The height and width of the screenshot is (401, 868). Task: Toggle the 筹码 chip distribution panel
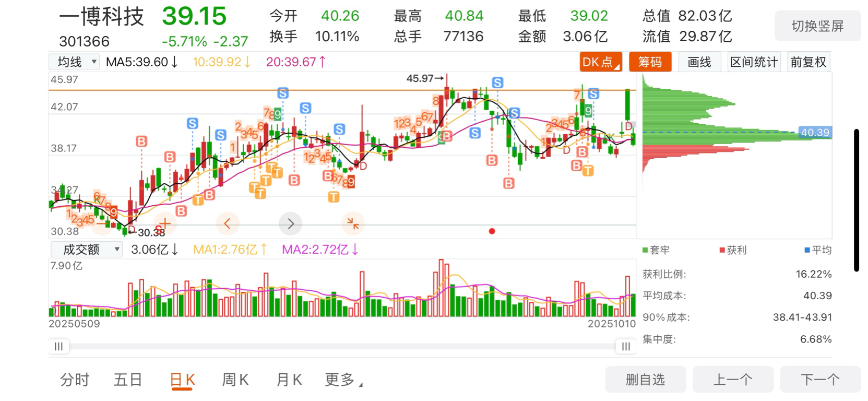pos(650,62)
